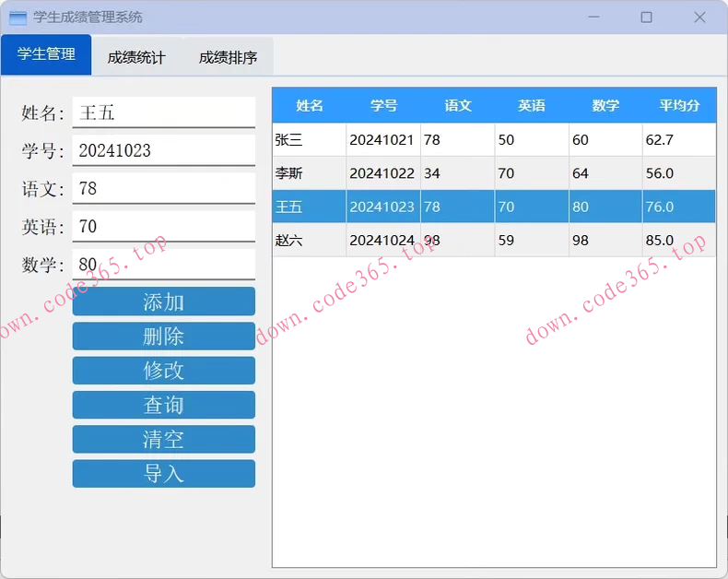The image size is (728, 579).
Task: Focus the 学号 text field
Action: pyautogui.click(x=163, y=150)
